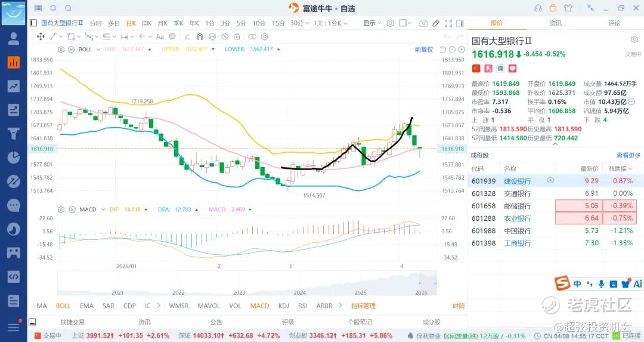Click the search magnifier in title bar
This screenshot has height=342, width=644.
[68, 8]
